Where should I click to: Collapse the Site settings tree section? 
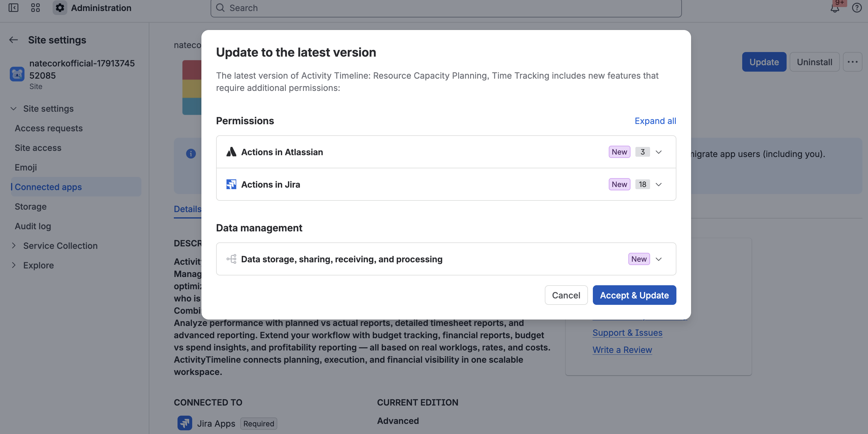(13, 108)
